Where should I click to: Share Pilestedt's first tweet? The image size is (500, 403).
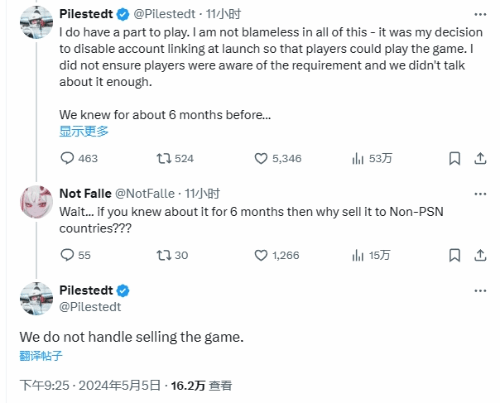[x=480, y=158]
